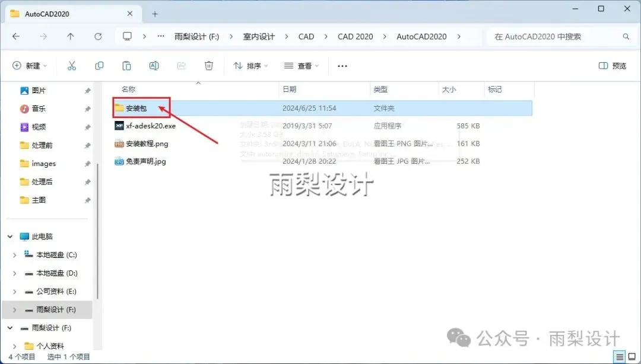Sort by 名称 column header
The height and width of the screenshot is (364, 641).
click(128, 89)
